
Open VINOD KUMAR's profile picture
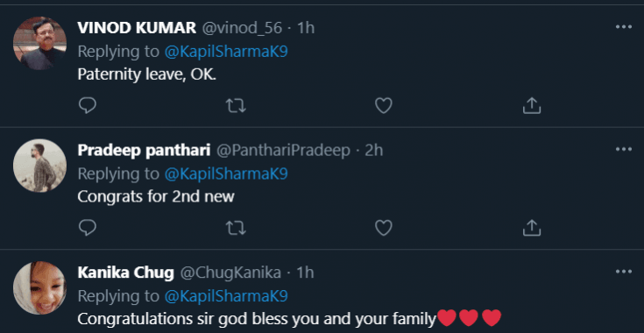(39, 43)
